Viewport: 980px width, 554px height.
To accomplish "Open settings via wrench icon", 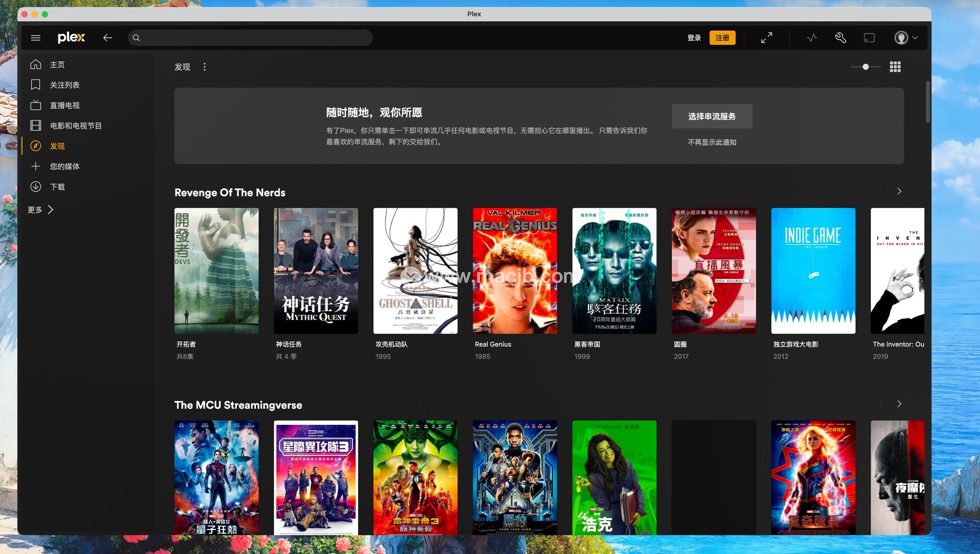I will pos(840,38).
